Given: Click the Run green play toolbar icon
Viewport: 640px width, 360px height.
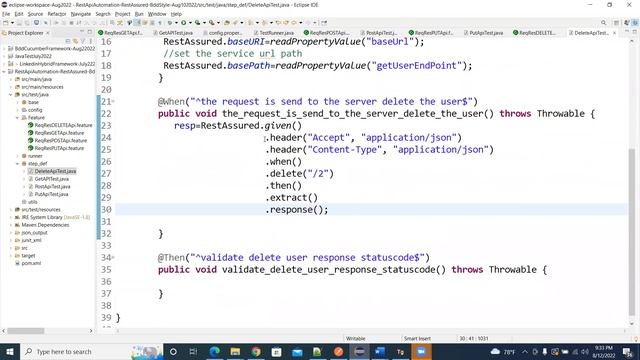Looking at the screenshot, I should (184, 23).
